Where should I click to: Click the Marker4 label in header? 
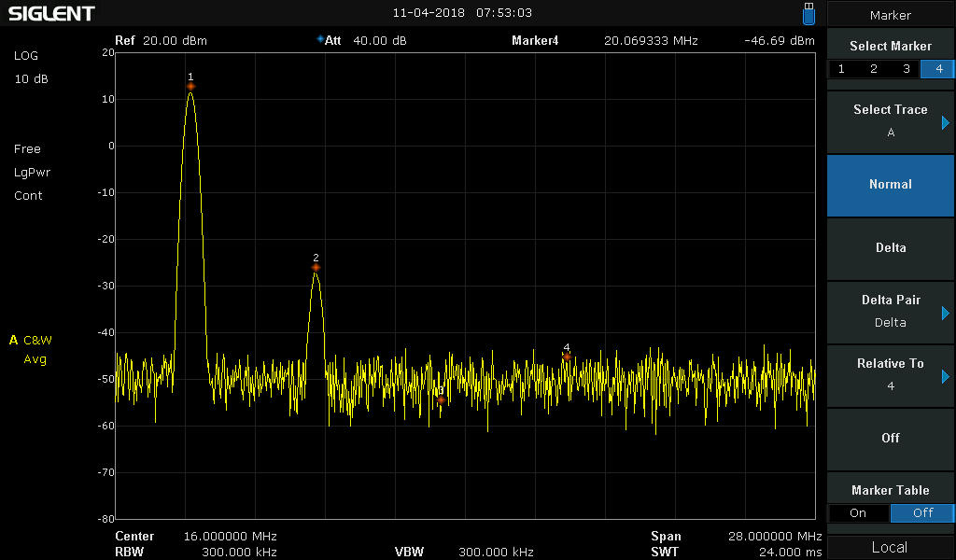click(535, 41)
